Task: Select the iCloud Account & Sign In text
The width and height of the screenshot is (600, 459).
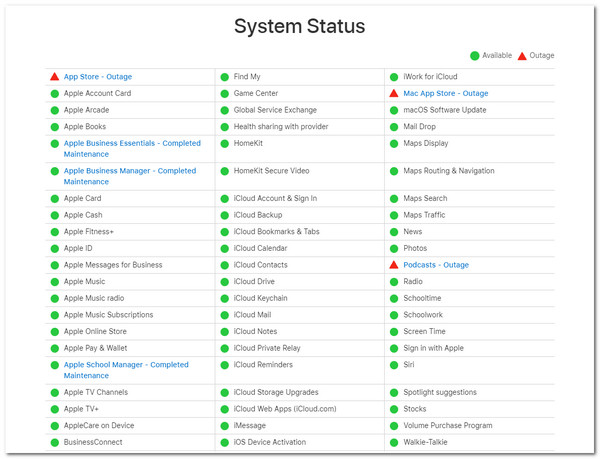Action: 275,199
